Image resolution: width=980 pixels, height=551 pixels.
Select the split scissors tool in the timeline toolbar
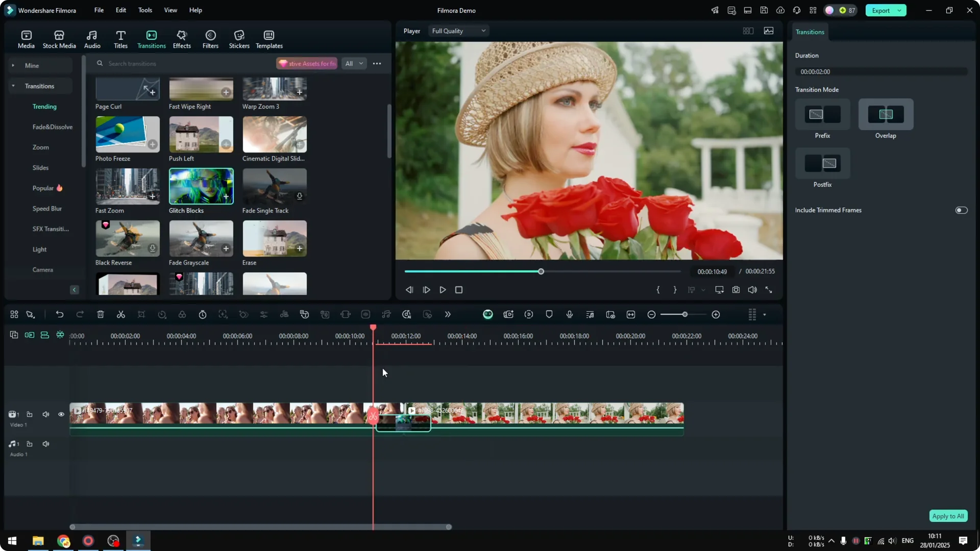(x=121, y=314)
